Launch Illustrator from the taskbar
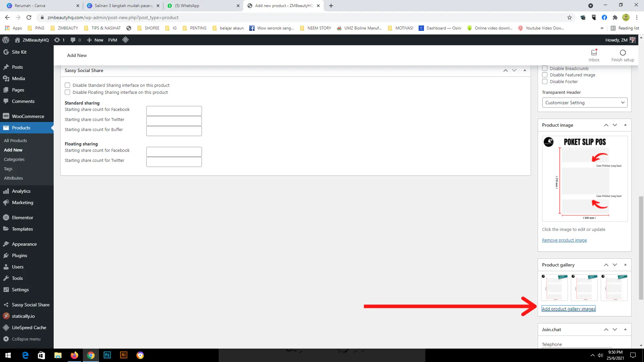644x362 pixels. (124, 355)
